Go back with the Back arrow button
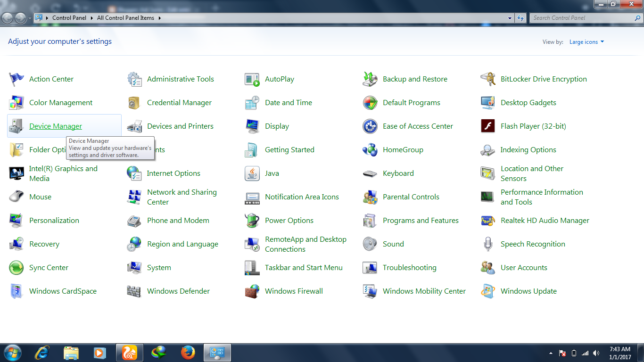This screenshot has width=644, height=362. (8, 18)
